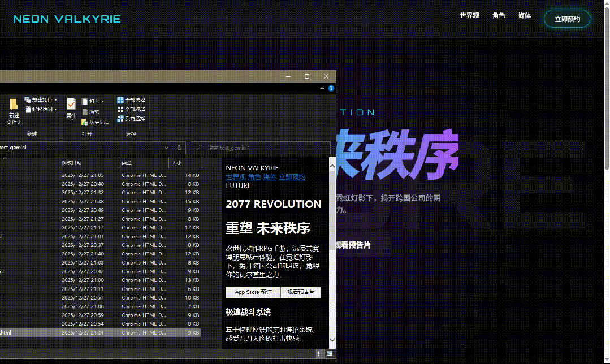610x364 pixels.
Task: Expand the address bar history dropdown
Action: click(x=167, y=148)
